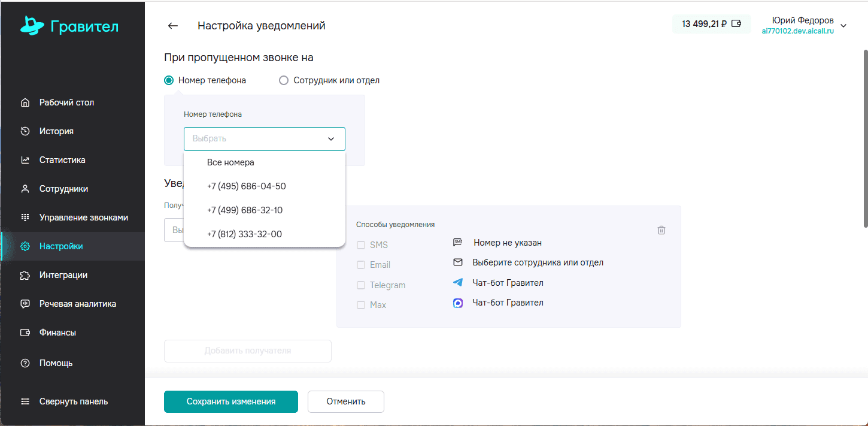Click Свернуть панель to collapse the sidebar

tap(72, 401)
